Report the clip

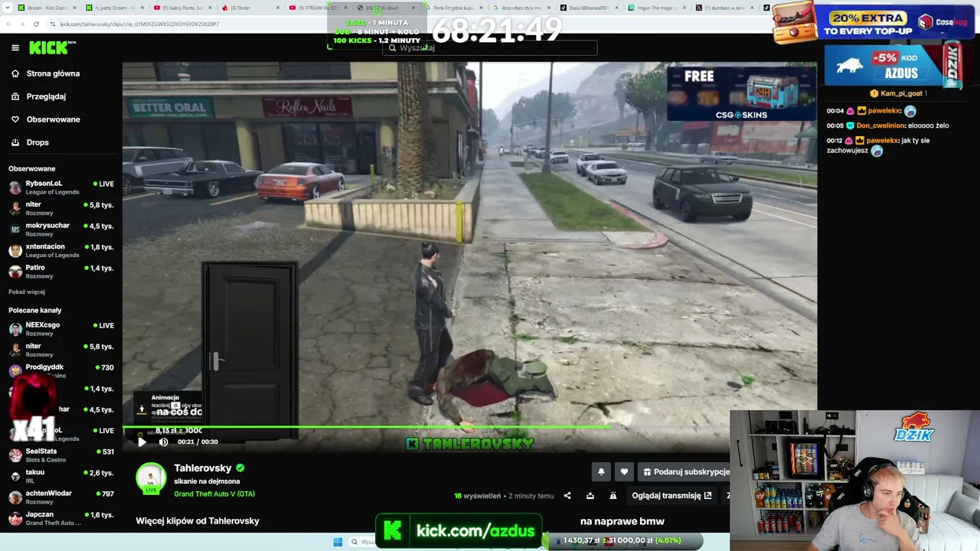point(613,496)
